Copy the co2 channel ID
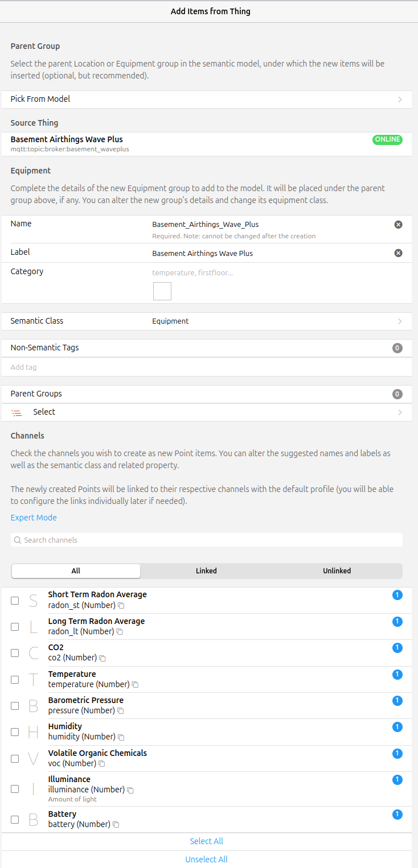The width and height of the screenshot is (418, 868). [103, 658]
